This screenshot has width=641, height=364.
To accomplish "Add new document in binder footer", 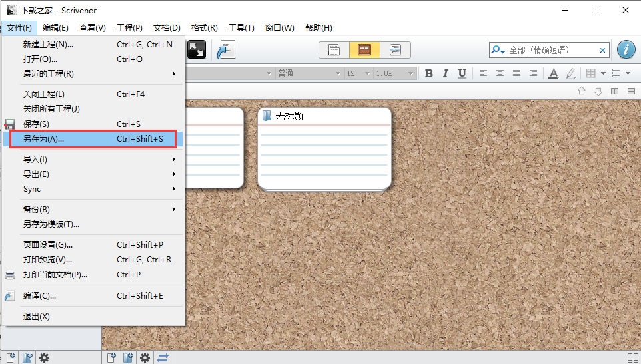I will pyautogui.click(x=11, y=358).
